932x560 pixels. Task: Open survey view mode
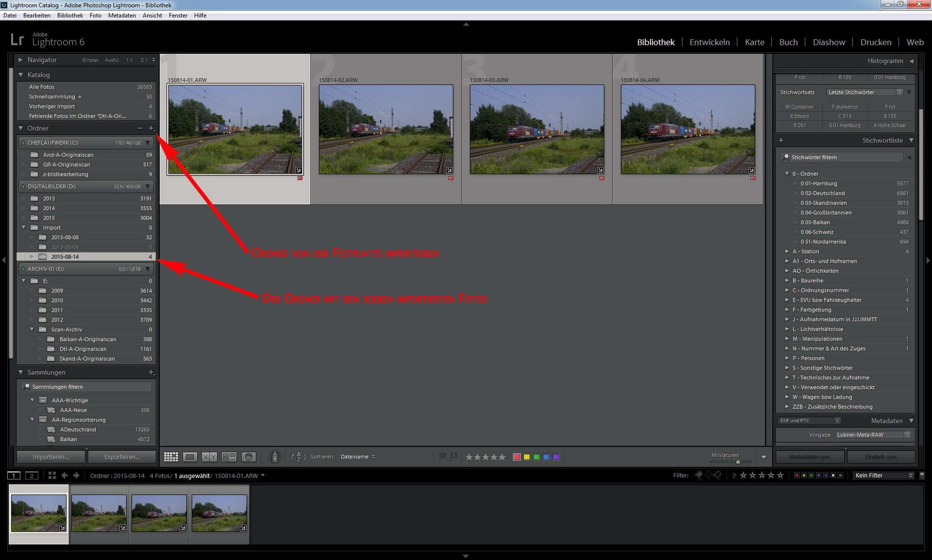pos(229,457)
